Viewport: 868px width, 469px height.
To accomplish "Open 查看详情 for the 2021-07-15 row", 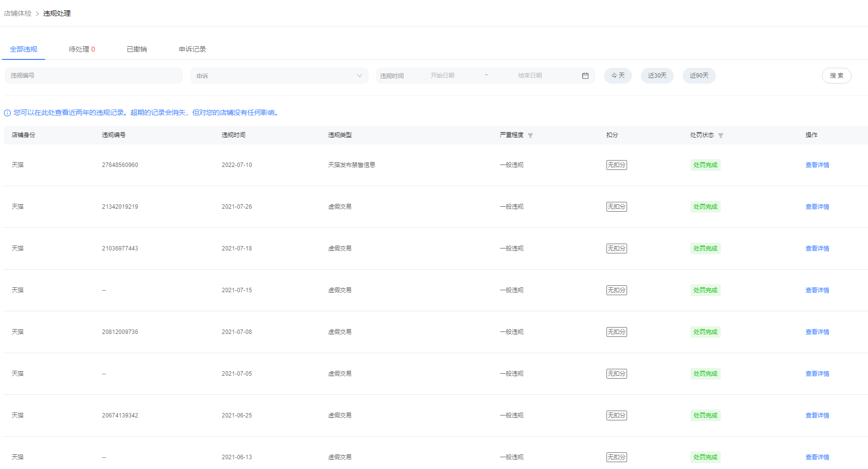I will click(817, 290).
